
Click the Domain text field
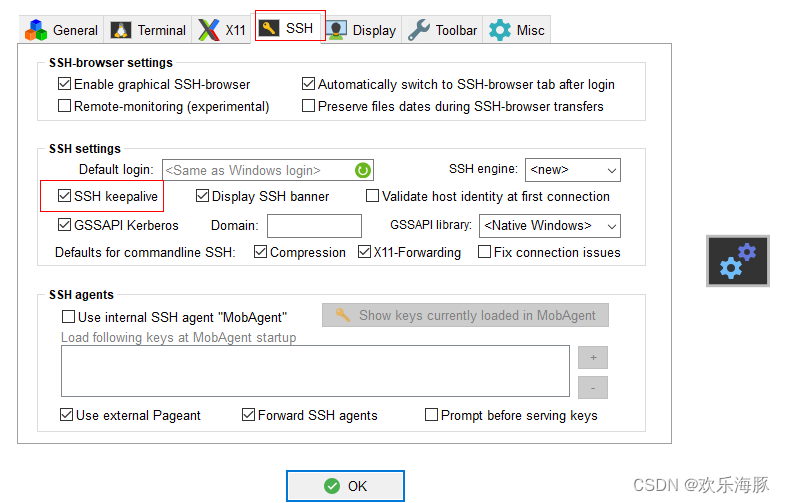click(314, 226)
